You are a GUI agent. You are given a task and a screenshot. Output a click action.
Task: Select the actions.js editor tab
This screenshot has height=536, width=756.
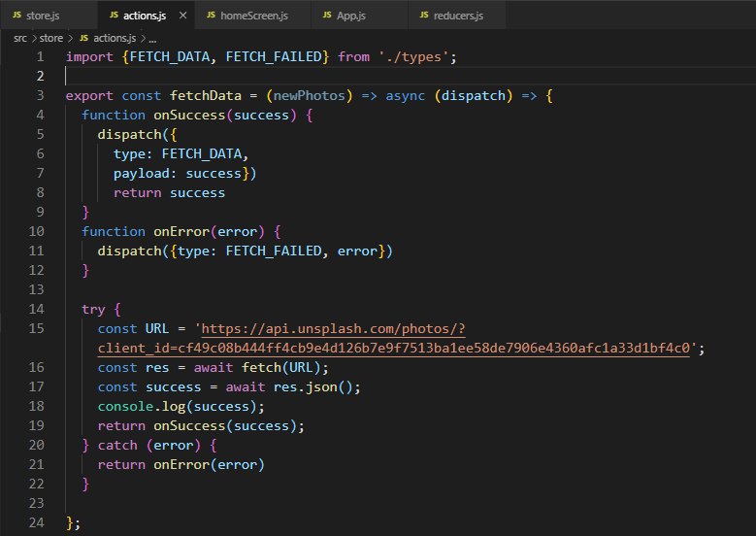(x=146, y=15)
